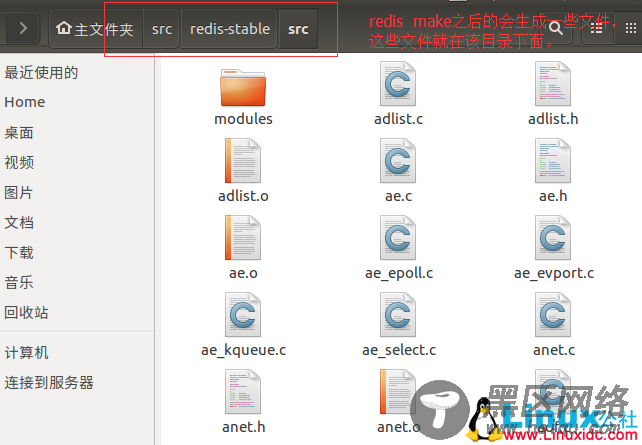Image resolution: width=642 pixels, height=445 pixels.
Task: Go forward with the arrow navigation button
Action: coord(23,28)
